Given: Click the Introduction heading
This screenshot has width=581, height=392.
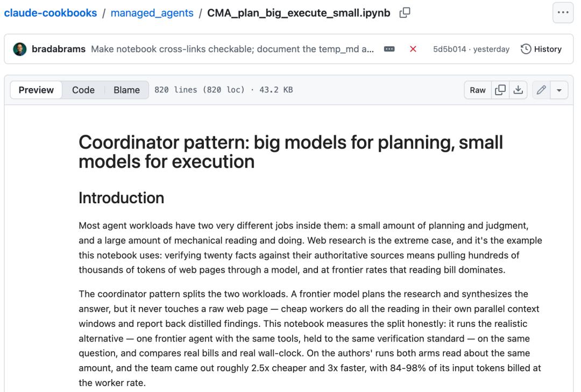Looking at the screenshot, I should 121,198.
